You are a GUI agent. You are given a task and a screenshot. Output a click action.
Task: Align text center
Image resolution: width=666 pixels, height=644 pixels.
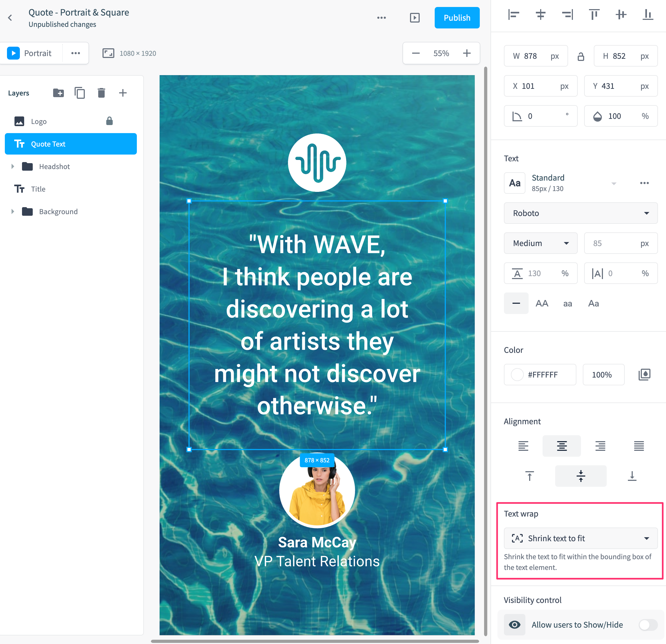(x=561, y=445)
